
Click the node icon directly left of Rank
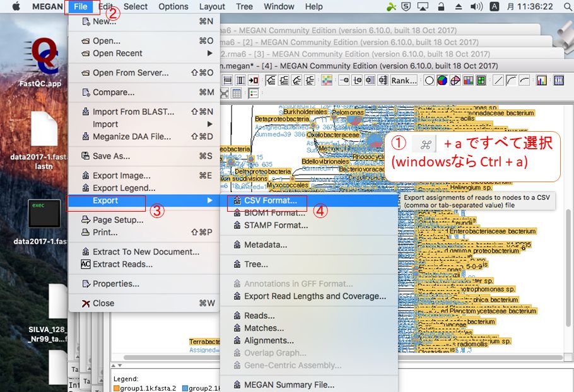click(383, 80)
